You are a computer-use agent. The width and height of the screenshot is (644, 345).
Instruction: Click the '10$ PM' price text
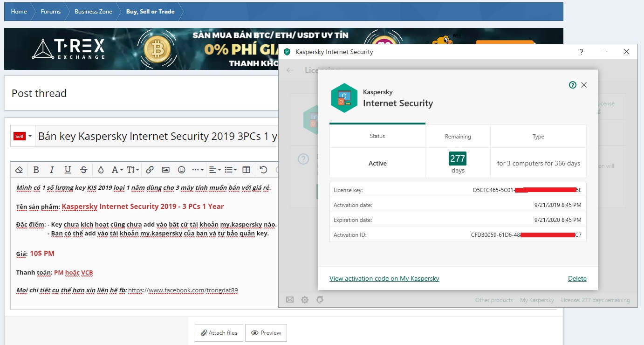pyautogui.click(x=42, y=254)
